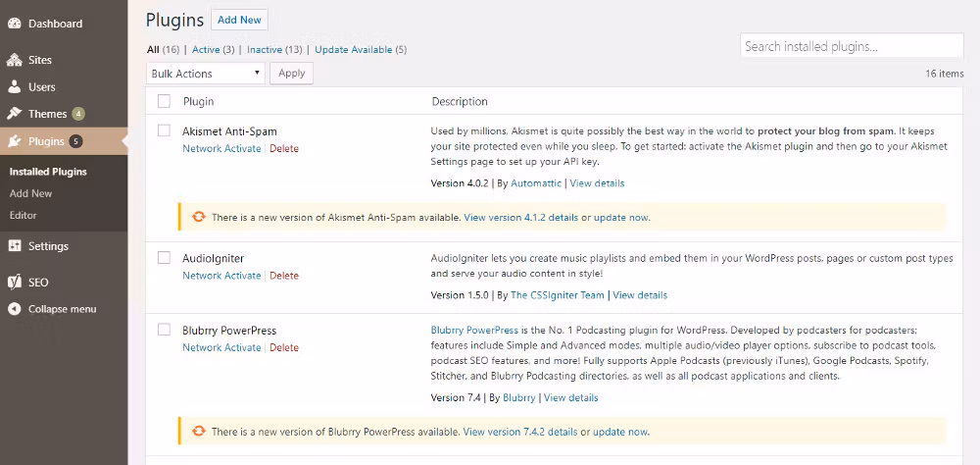980x465 pixels.
Task: View details for Akismet version 4.0.2
Action: pyautogui.click(x=597, y=183)
